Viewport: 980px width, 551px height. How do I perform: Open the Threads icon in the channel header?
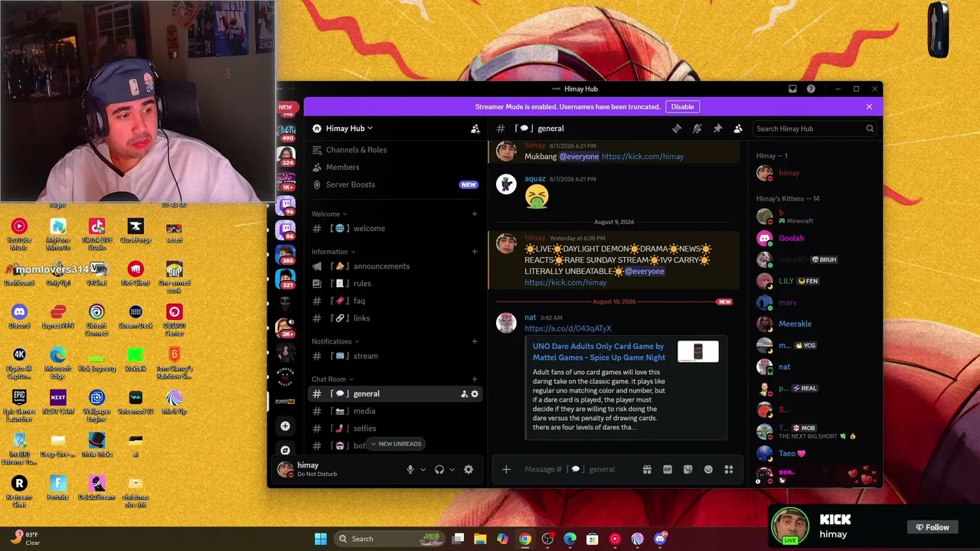click(677, 129)
